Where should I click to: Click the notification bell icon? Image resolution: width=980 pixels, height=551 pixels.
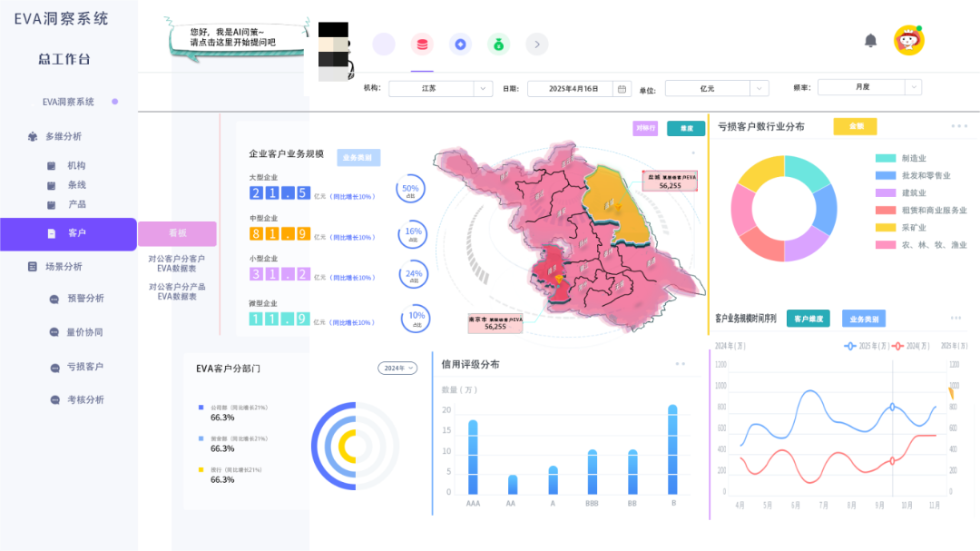870,40
